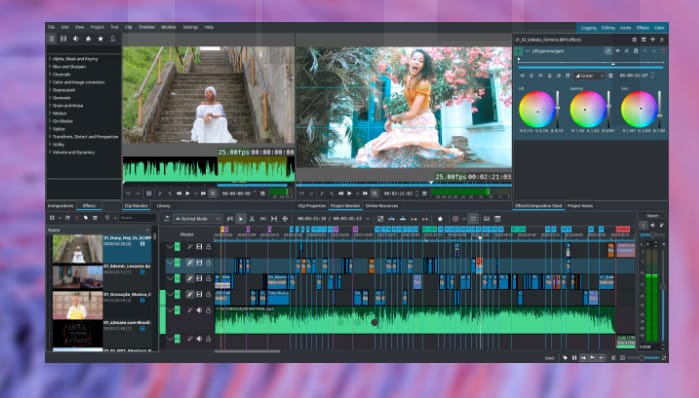699x398 pixels.
Task: Lock the highlighted active video track
Action: click(x=208, y=263)
